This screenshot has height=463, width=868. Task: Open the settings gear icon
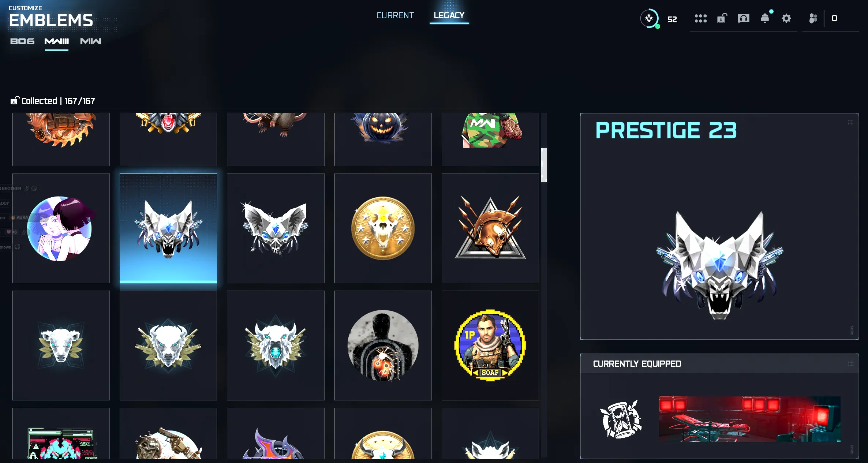pyautogui.click(x=786, y=18)
